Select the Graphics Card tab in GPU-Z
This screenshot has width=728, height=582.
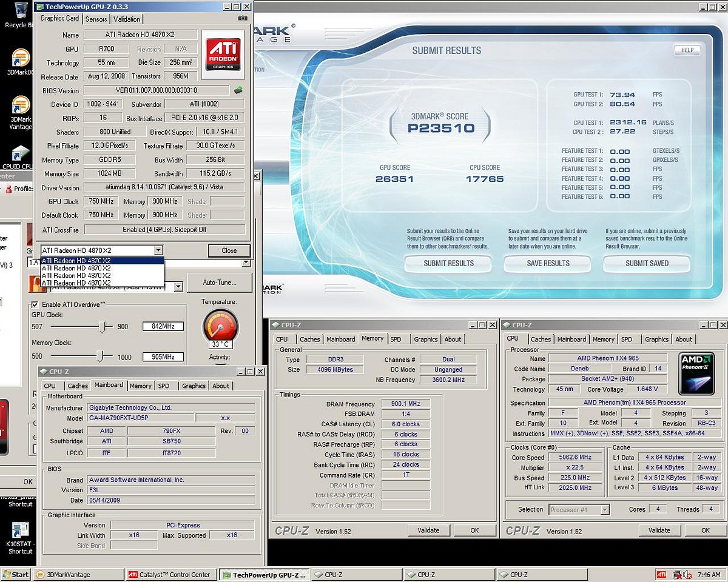pos(59,18)
